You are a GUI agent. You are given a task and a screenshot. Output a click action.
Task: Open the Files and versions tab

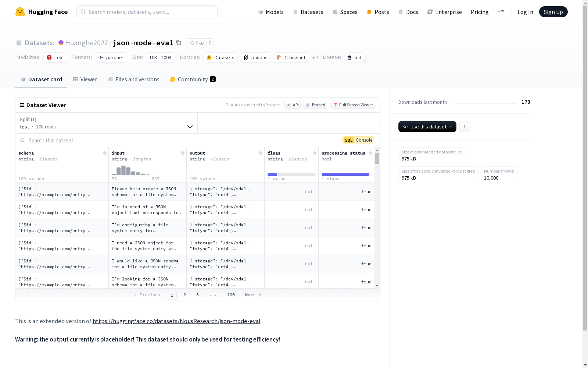click(x=133, y=79)
